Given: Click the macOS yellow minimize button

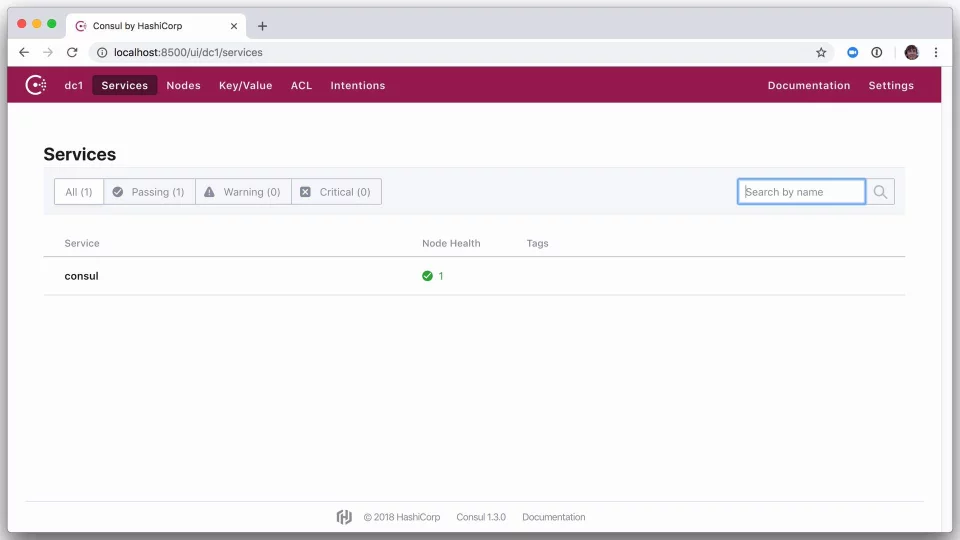Looking at the screenshot, I should [37, 23].
